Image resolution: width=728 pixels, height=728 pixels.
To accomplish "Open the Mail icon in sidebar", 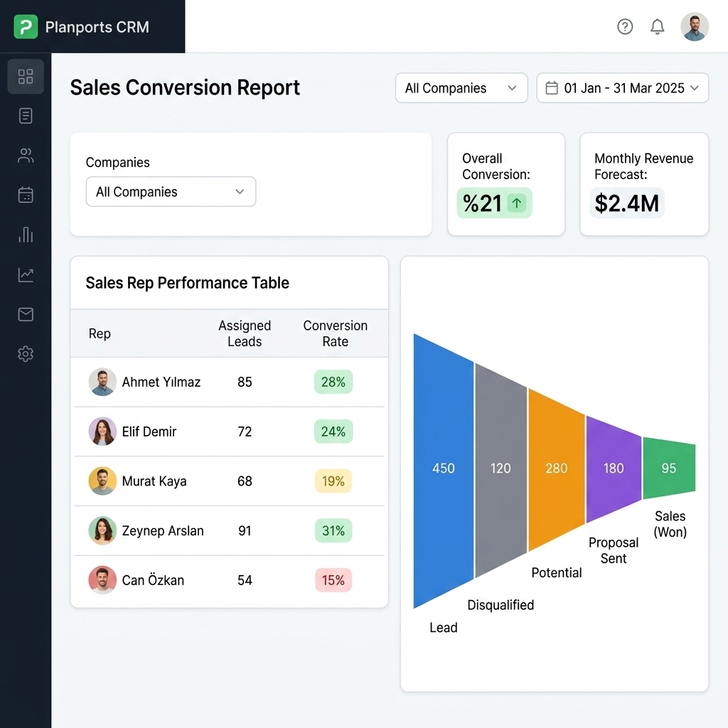I will pos(26,314).
